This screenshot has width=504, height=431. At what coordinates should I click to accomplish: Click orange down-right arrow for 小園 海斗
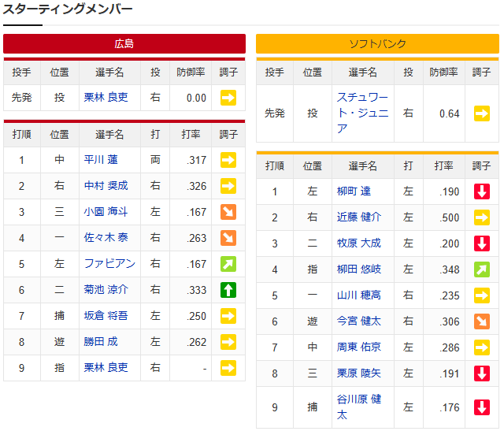tap(228, 212)
